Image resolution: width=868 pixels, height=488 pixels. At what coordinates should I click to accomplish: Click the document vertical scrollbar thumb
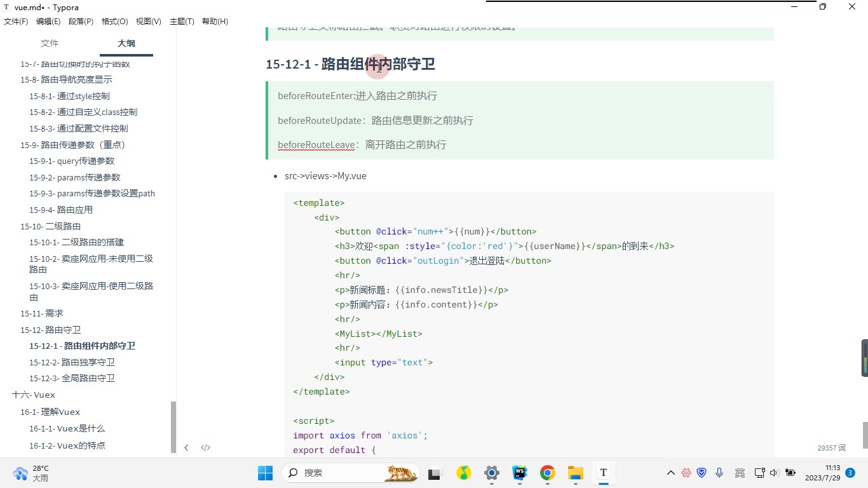click(x=864, y=435)
